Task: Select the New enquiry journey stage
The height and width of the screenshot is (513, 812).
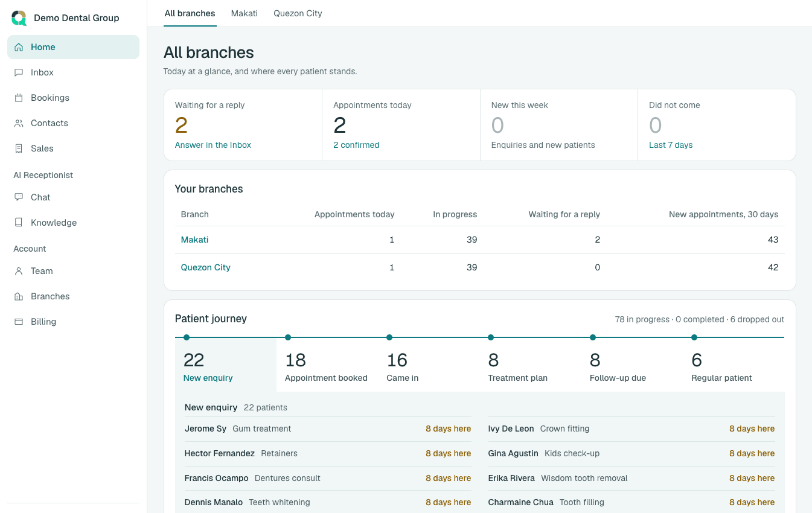Action: [226, 365]
